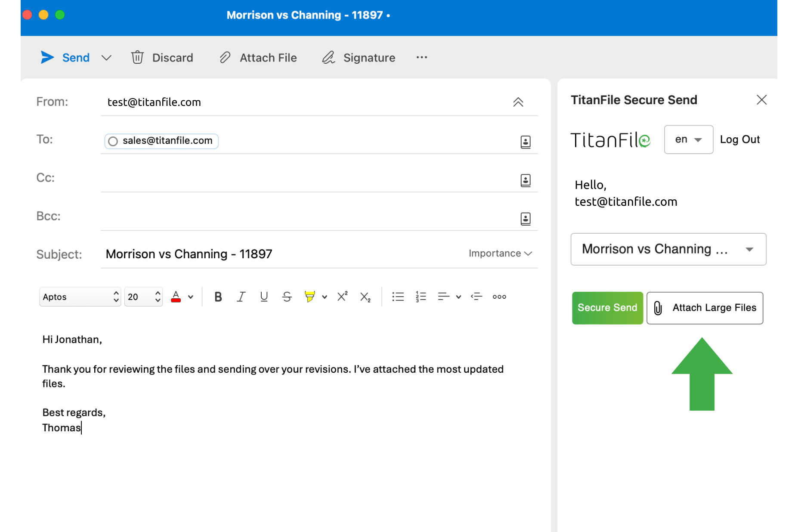Click the Attach File label
Screen dimensions: 798x532
pyautogui.click(x=268, y=58)
